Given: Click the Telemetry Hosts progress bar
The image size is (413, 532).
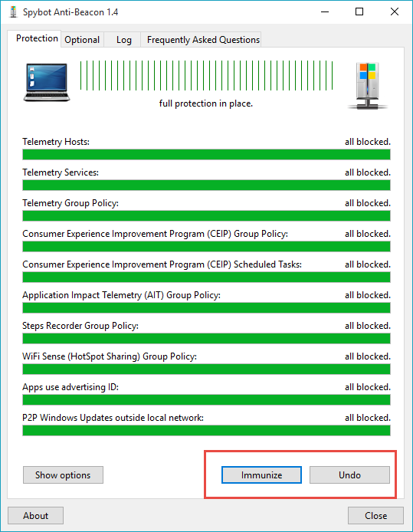Looking at the screenshot, I should click(206, 154).
